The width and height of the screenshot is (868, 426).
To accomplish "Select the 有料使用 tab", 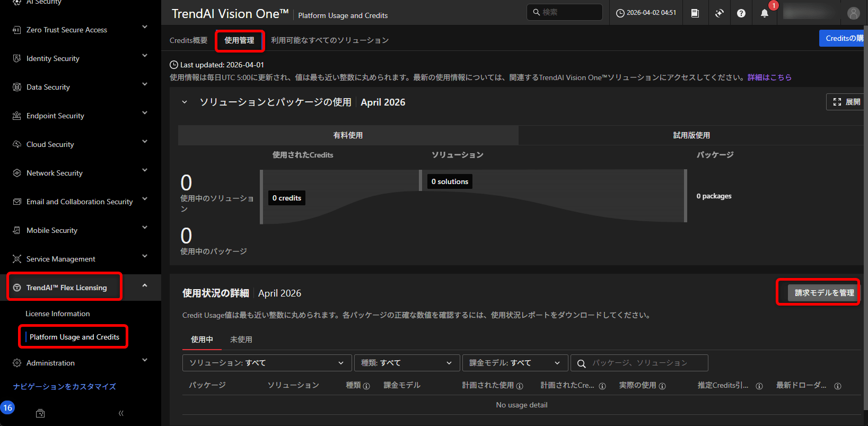I will click(348, 135).
